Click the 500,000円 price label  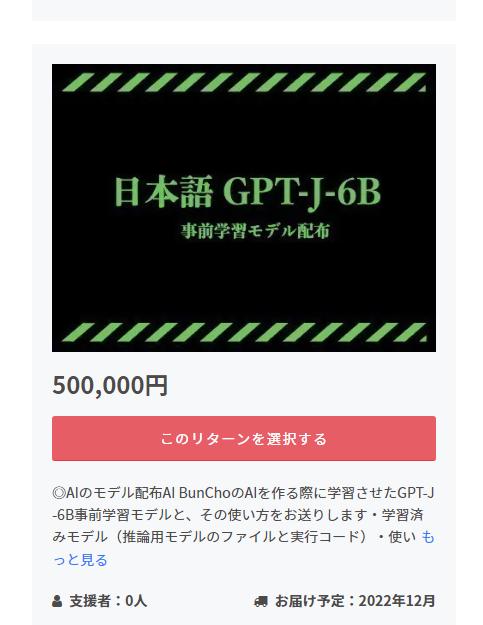(x=110, y=385)
